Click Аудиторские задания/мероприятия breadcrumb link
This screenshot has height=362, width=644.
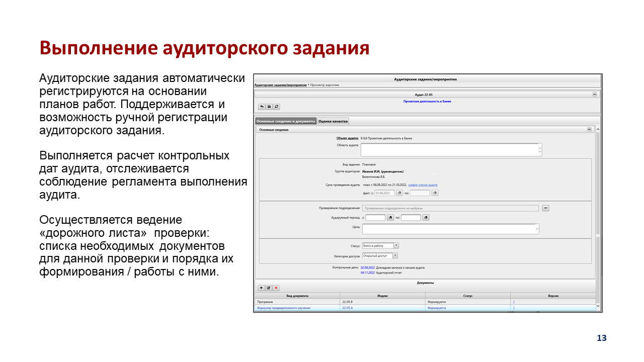pyautogui.click(x=280, y=85)
